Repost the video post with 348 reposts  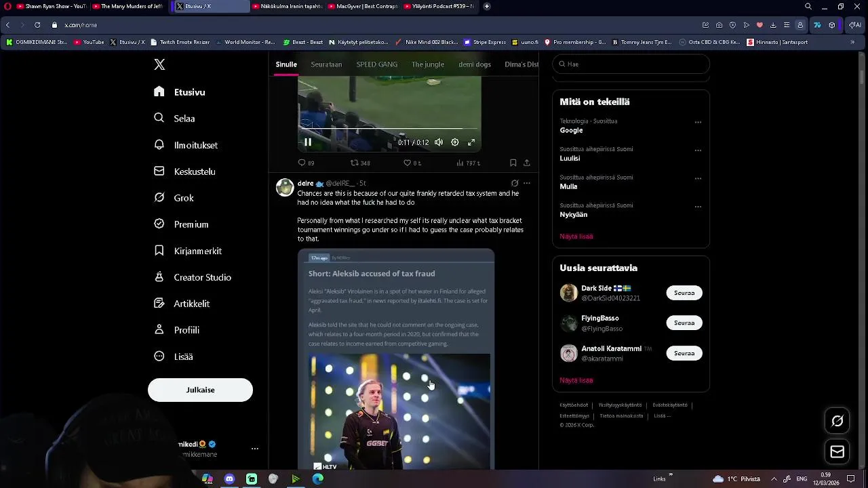click(x=359, y=163)
